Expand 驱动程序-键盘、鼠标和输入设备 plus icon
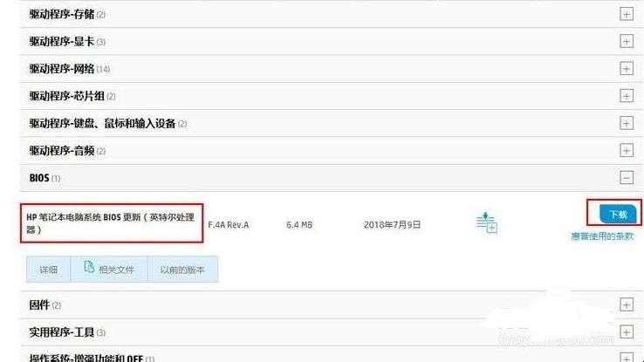Screen dimensions: 644x362 click(627, 123)
